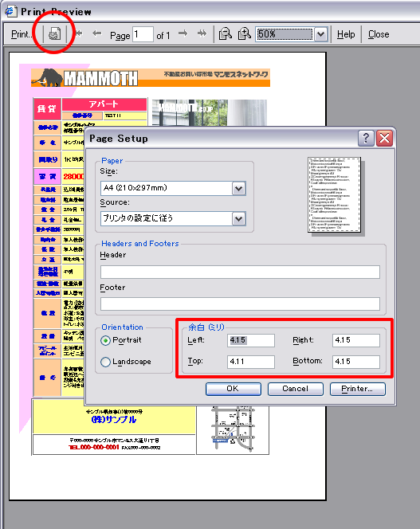Open the paper Size dropdown
Viewport: 420px width, 529px height.
[x=239, y=188]
